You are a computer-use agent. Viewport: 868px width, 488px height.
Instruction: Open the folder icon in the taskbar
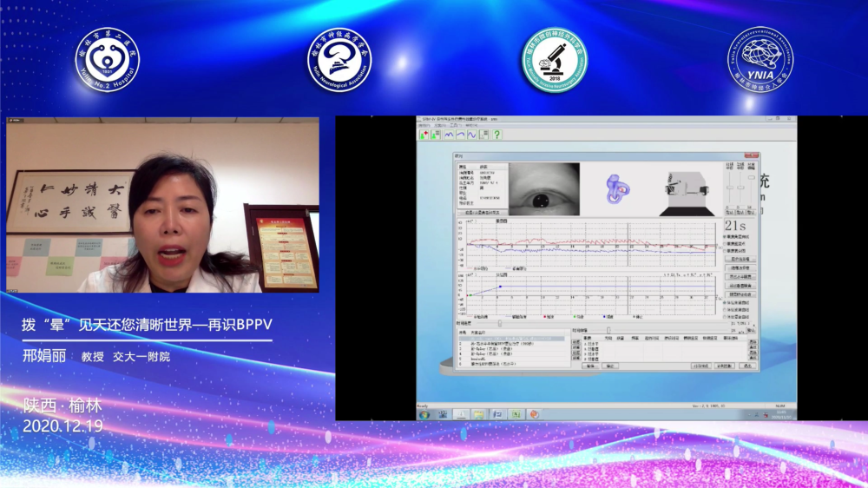[478, 414]
